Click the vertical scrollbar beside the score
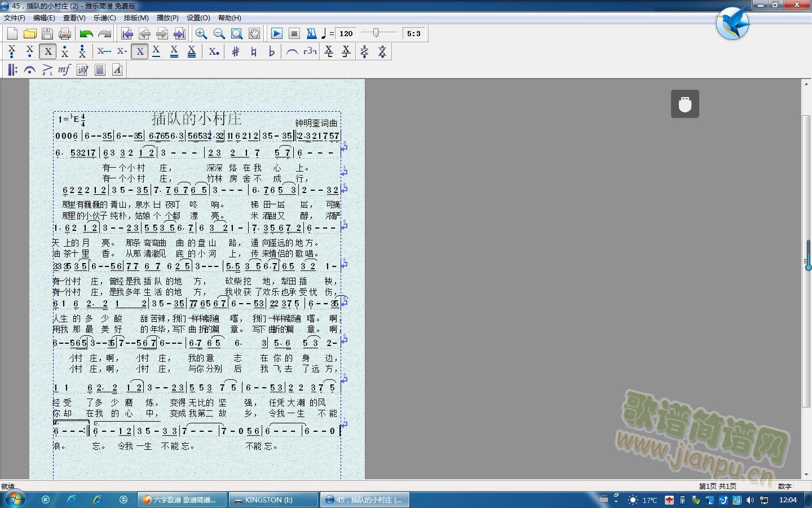This screenshot has width=812, height=508. [x=805, y=260]
